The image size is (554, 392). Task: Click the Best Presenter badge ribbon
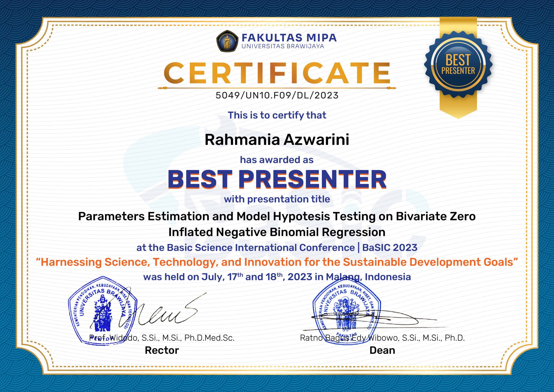pos(458,64)
